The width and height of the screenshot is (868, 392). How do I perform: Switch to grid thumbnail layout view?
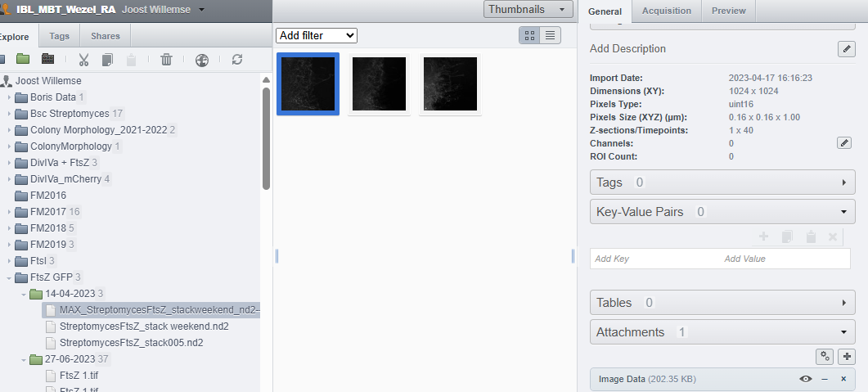pos(529,35)
